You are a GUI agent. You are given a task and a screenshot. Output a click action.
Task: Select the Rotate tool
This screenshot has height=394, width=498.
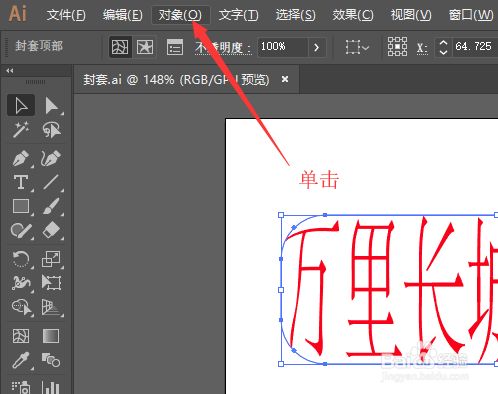(21, 259)
